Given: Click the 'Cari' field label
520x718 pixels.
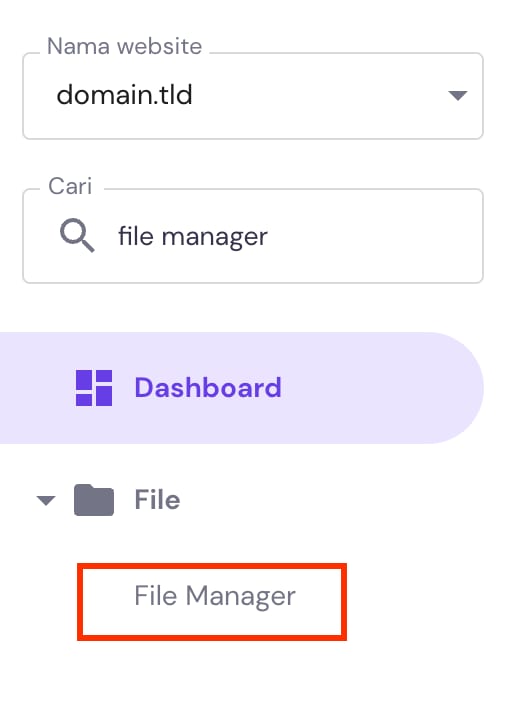Looking at the screenshot, I should tap(70, 186).
